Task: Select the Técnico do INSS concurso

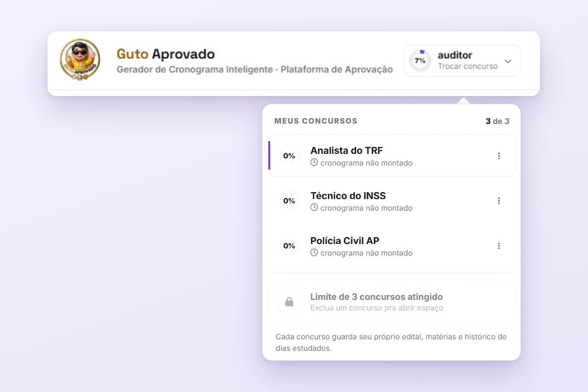Action: 392,200
